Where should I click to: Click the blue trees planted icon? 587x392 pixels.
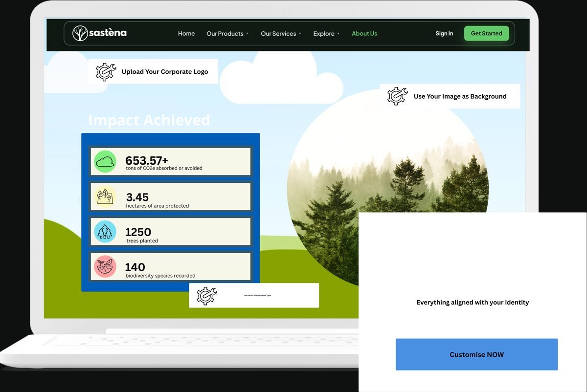point(105,232)
